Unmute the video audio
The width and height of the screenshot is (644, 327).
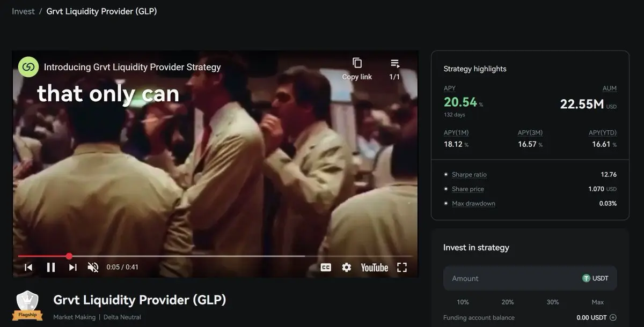point(93,267)
